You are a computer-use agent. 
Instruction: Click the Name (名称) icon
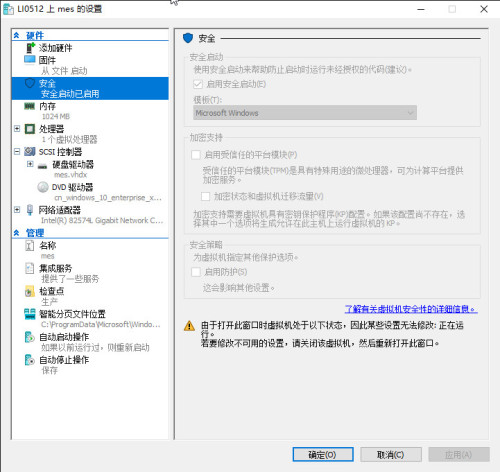tap(30, 246)
